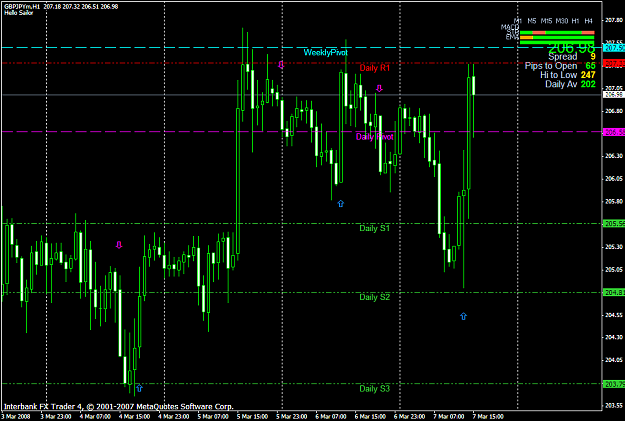Click the Hi to Low value 247
Screen dimensions: 625x421
coord(588,75)
